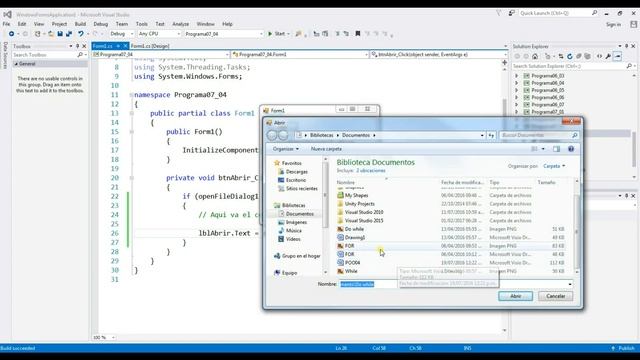The width and height of the screenshot is (640, 360).
Task: Open the editor zoom level dropdown
Action: (113, 338)
